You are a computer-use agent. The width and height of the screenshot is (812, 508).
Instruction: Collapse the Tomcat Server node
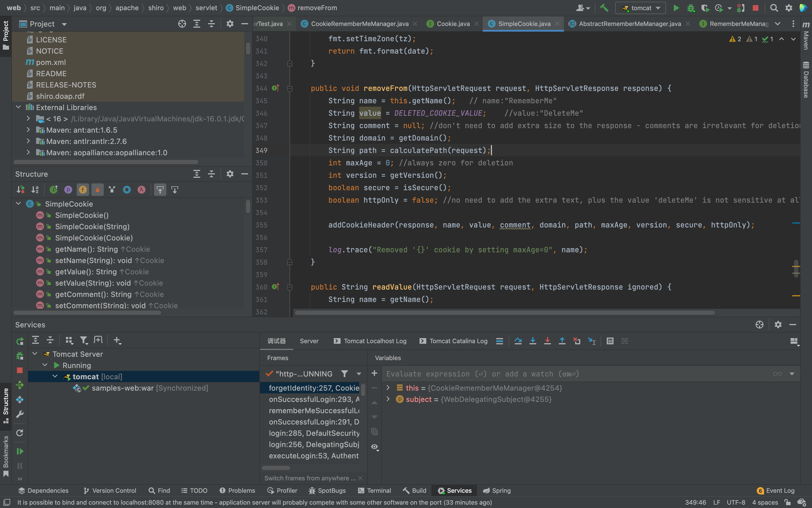[x=35, y=354]
